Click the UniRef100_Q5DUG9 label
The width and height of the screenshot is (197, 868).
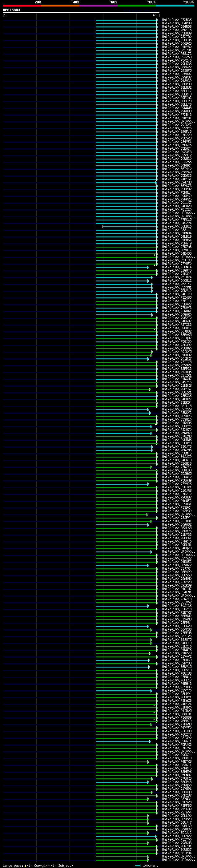[177, 33]
